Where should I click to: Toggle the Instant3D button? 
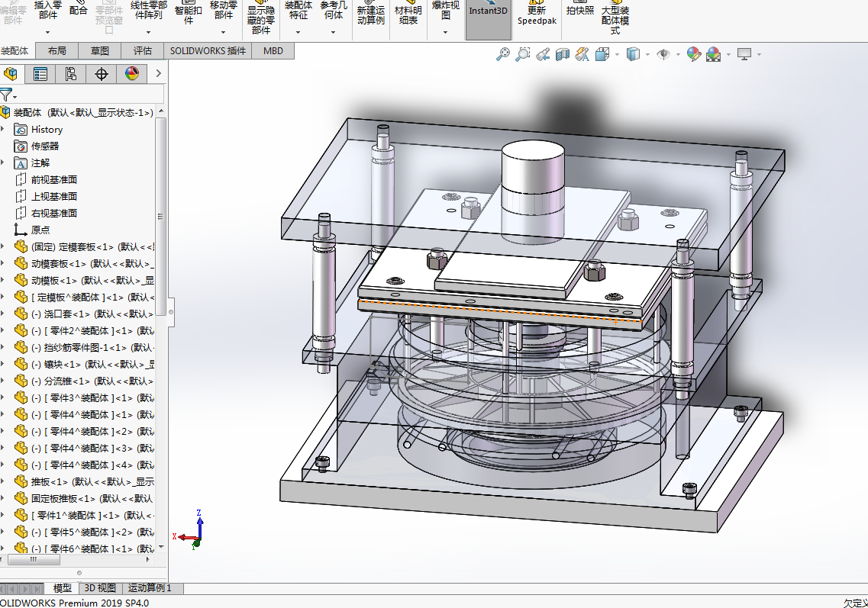pyautogui.click(x=488, y=12)
